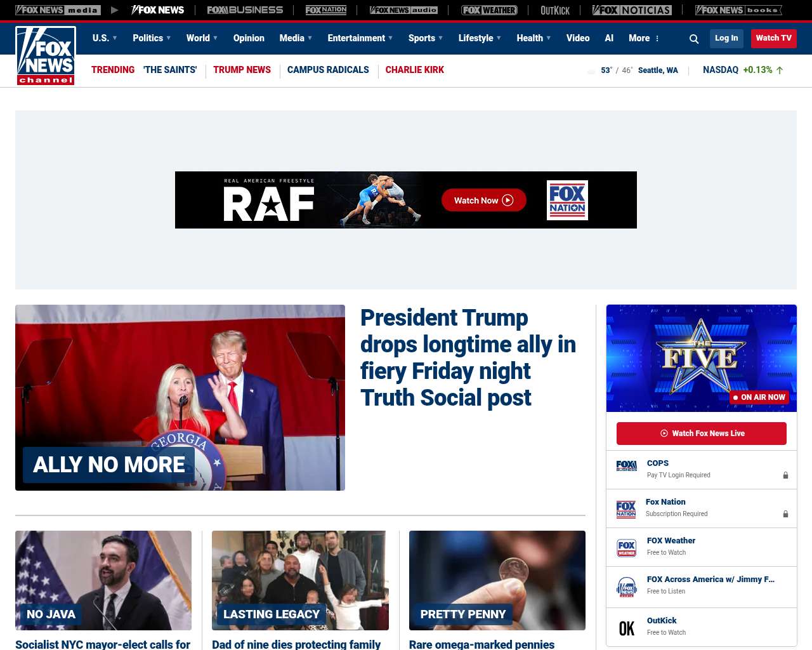Click the ALLY NO MORE story image

[180, 397]
